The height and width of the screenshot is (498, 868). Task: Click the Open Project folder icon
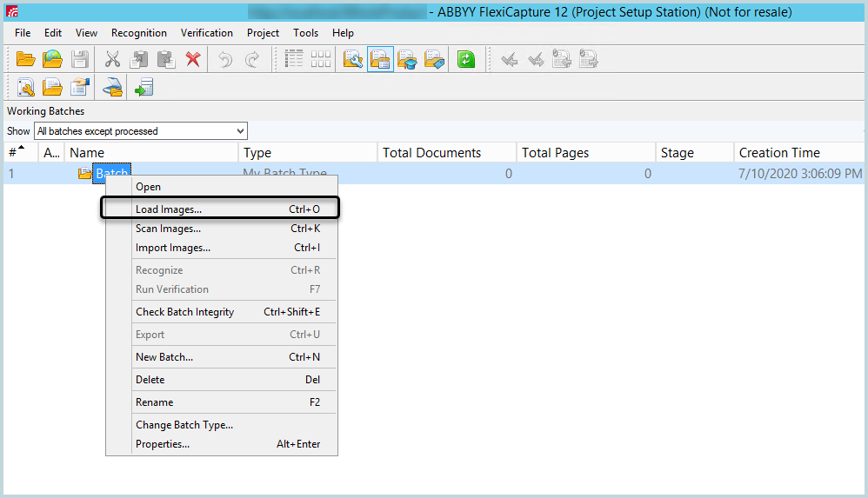[x=25, y=59]
